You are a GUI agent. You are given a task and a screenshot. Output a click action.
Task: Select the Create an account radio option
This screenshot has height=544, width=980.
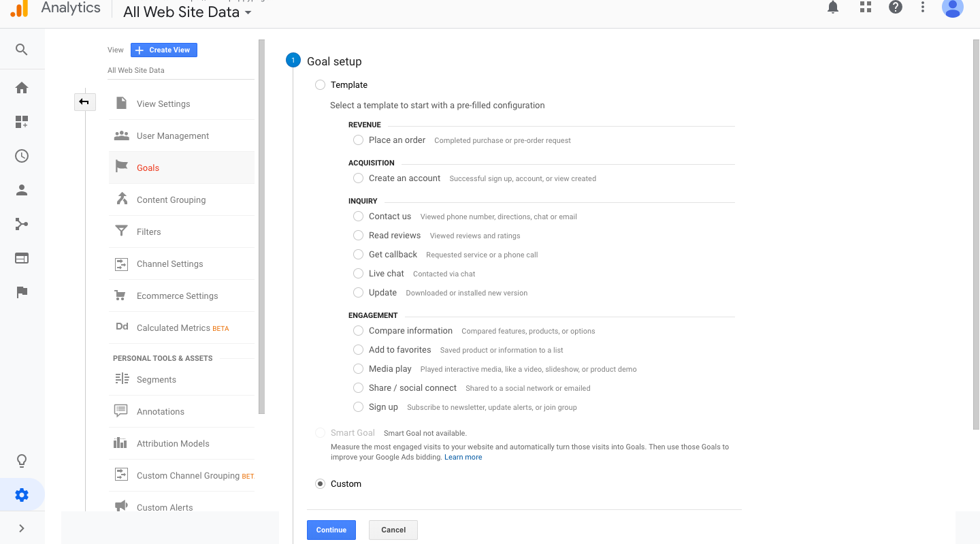(358, 178)
